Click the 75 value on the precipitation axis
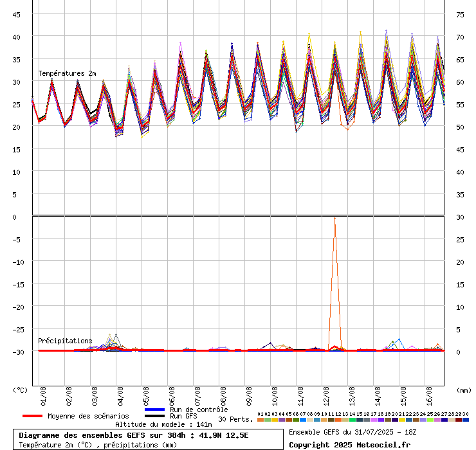This screenshot has height=450, width=476. [460, 15]
